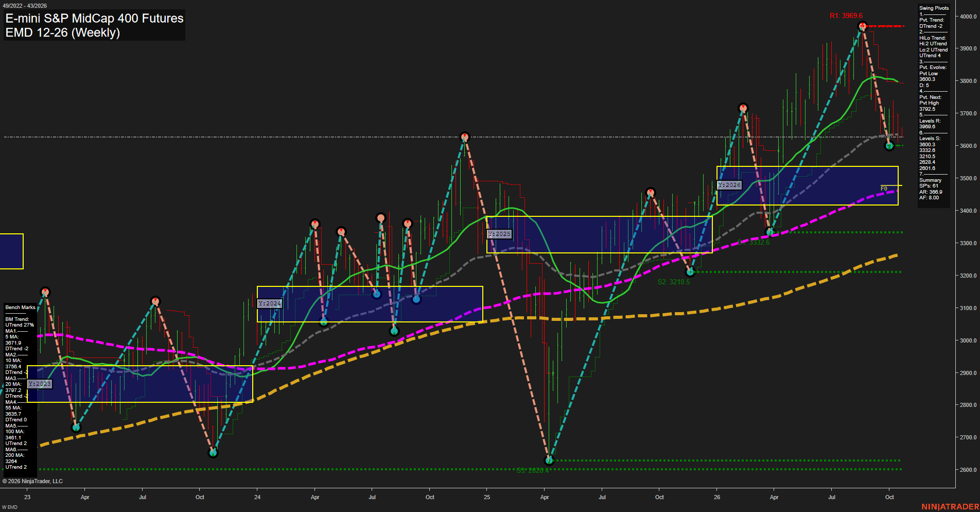Image resolution: width=980 pixels, height=512 pixels.
Task: Select the latest swing low pivot near 3600
Action: click(889, 146)
